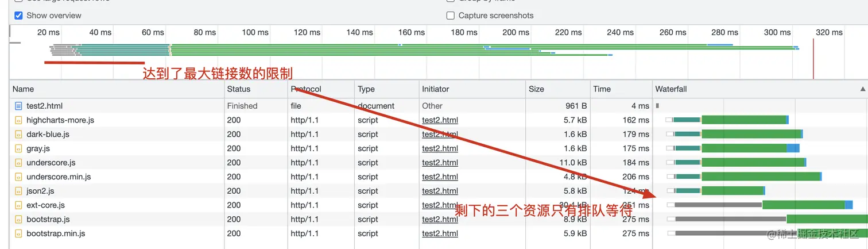This screenshot has height=249, width=868.
Task: Open the underscore.js request name
Action: click(51, 163)
